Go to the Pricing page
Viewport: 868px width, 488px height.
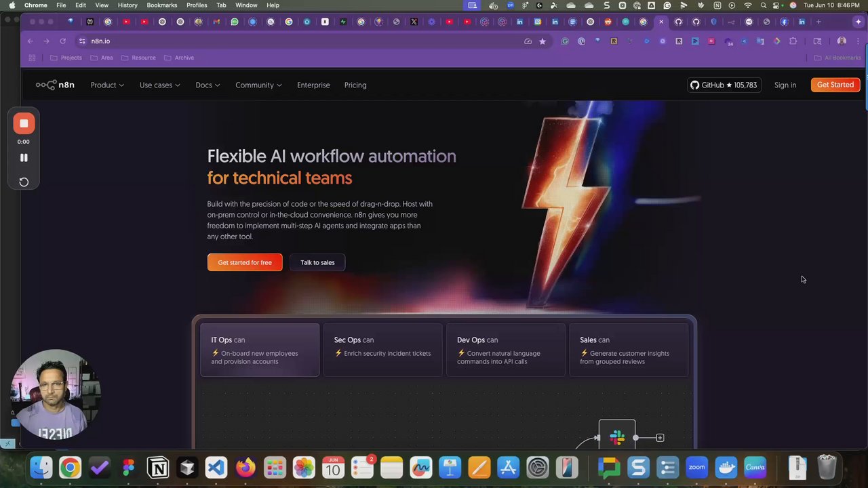coord(355,85)
